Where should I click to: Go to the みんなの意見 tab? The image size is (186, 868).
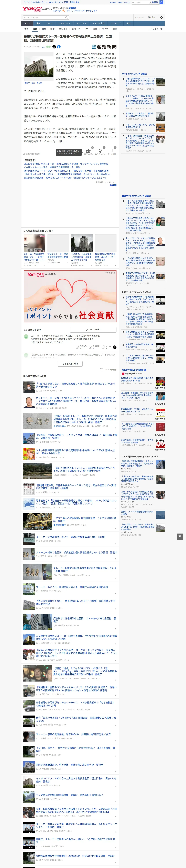point(98,24)
